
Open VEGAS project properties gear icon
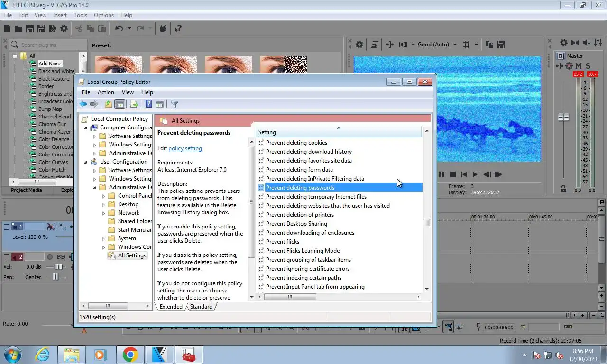64,28
